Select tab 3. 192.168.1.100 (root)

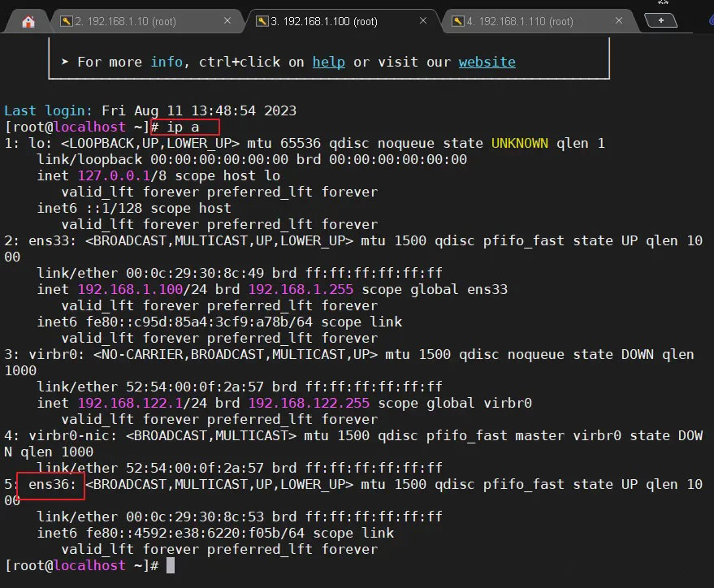323,21
